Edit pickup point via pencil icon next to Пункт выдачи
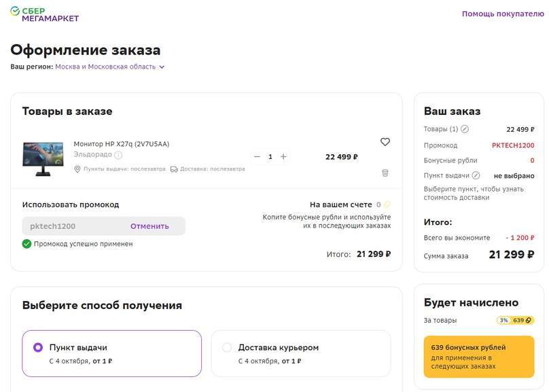Viewport: 549px width, 392px height. (476, 175)
